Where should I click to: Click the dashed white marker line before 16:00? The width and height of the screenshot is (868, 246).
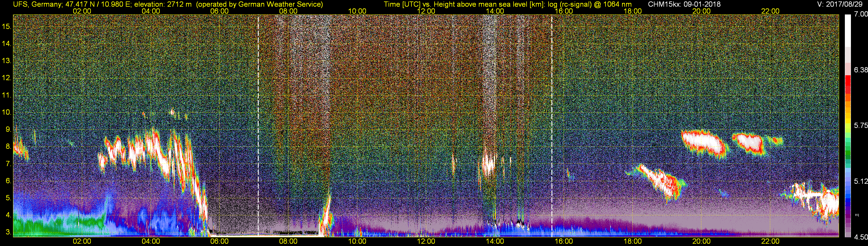click(x=552, y=125)
